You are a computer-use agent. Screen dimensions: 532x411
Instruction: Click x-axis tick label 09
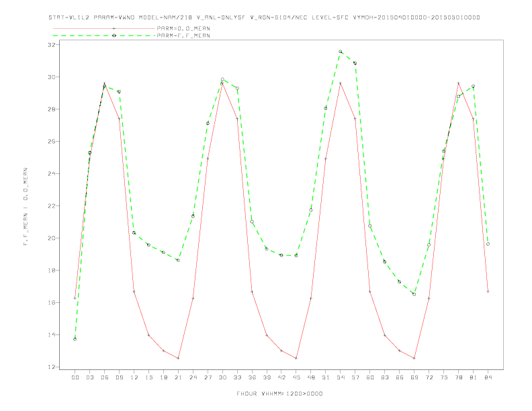pyautogui.click(x=119, y=377)
